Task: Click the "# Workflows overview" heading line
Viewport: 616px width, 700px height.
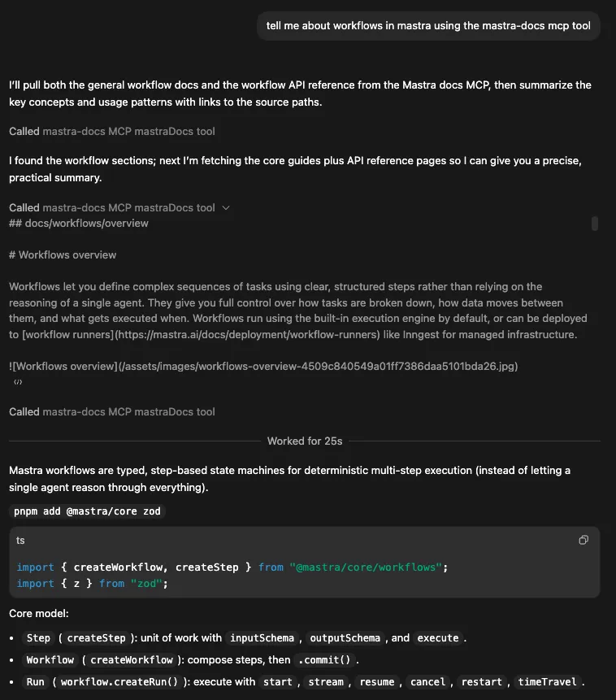Action: coord(63,255)
